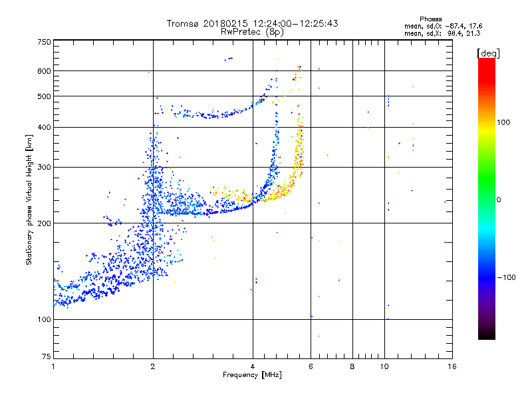Image resolution: width=532 pixels, height=399 pixels.
Task: Click the '2' x-axis tick label
Action: tap(153, 366)
